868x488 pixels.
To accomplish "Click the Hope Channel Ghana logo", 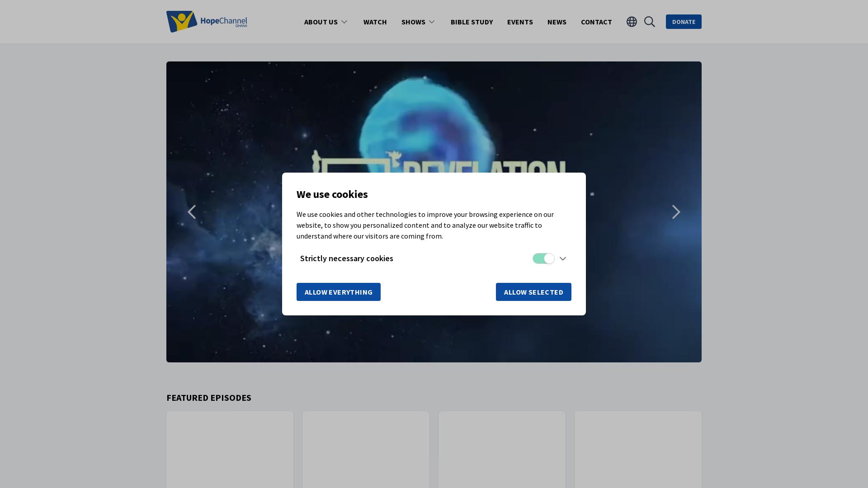I will pos(207,21).
